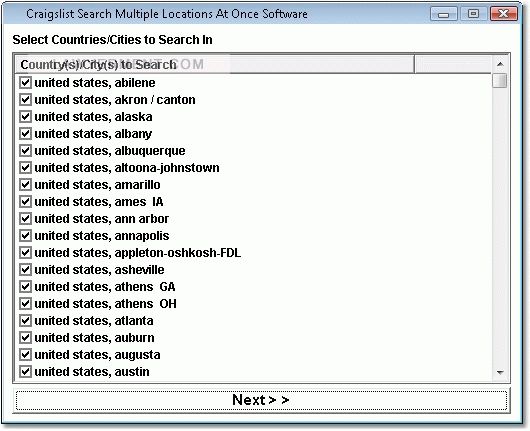This screenshot has height=431, width=530.
Task: Select the text united states, amarillo
Action: coord(97,185)
